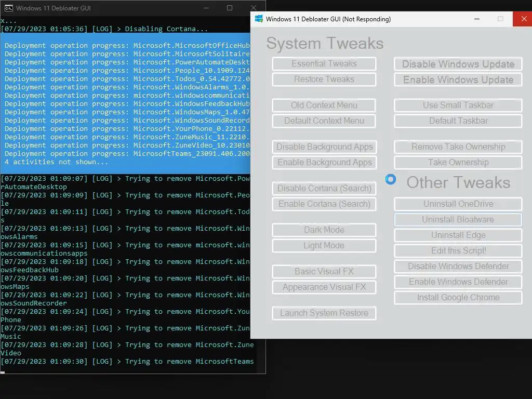Click the 'Trying to remove MicrosoftTeams' log line
Viewport: 532px width, 399px height.
[127, 362]
